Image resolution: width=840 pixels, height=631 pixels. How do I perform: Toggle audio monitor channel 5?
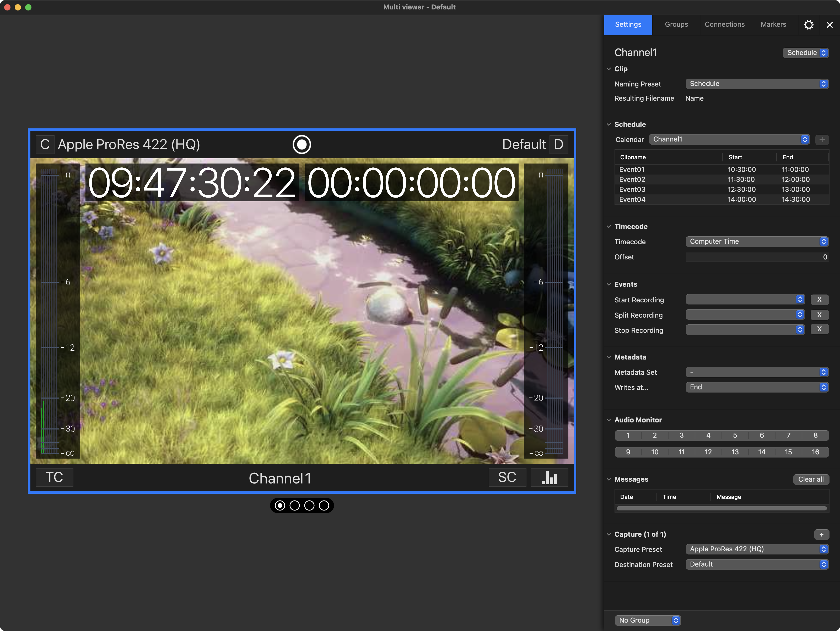[735, 435]
